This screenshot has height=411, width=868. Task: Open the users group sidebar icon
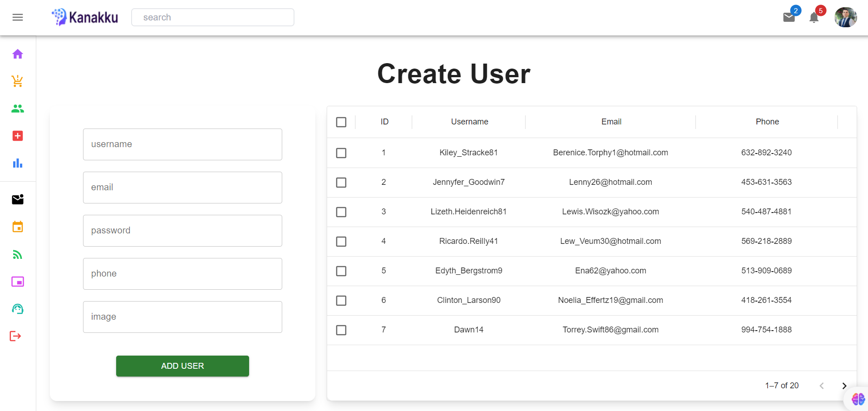tap(18, 109)
